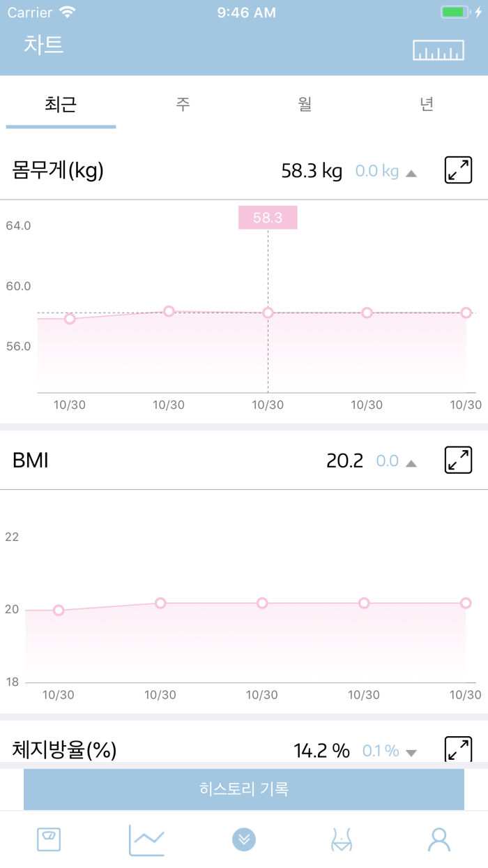Image resolution: width=488 pixels, height=868 pixels.
Task: Tap the body fat down-arrow indicator
Action: pyautogui.click(x=411, y=753)
